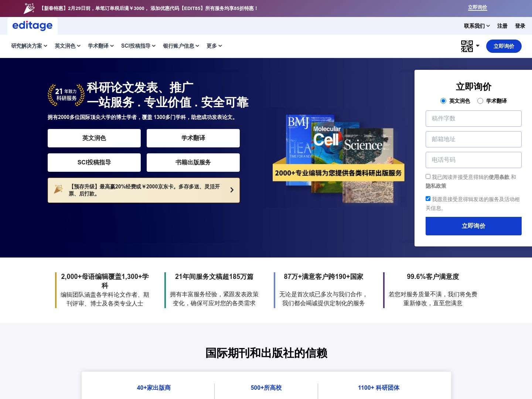Open the 隐私政策 link
The width and height of the screenshot is (532, 399).
[436, 186]
